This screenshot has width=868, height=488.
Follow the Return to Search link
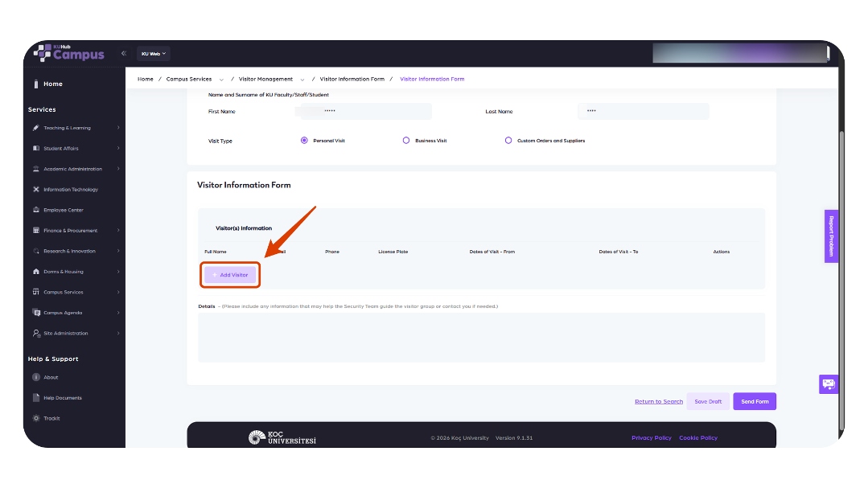tap(659, 402)
